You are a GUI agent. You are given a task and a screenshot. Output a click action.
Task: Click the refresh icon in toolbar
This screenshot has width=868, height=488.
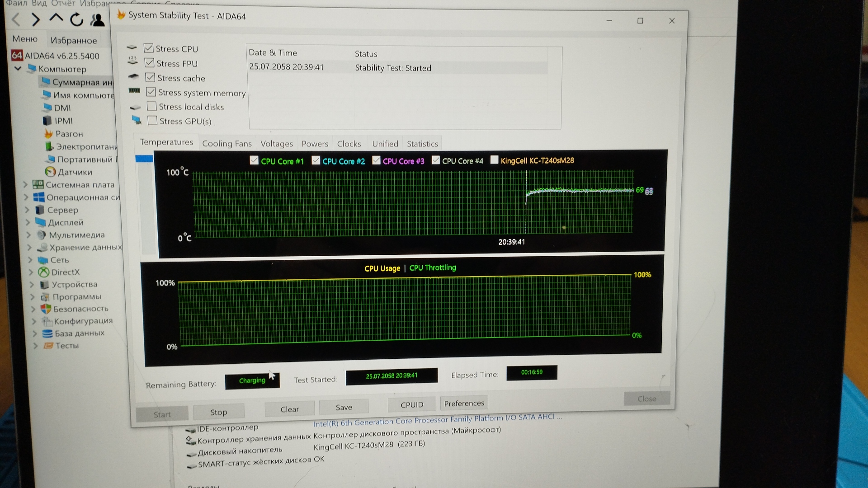point(76,19)
